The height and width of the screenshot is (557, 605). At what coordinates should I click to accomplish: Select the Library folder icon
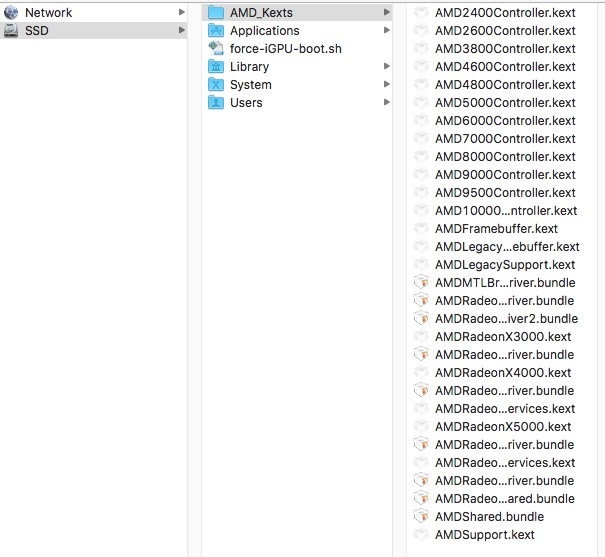click(216, 67)
